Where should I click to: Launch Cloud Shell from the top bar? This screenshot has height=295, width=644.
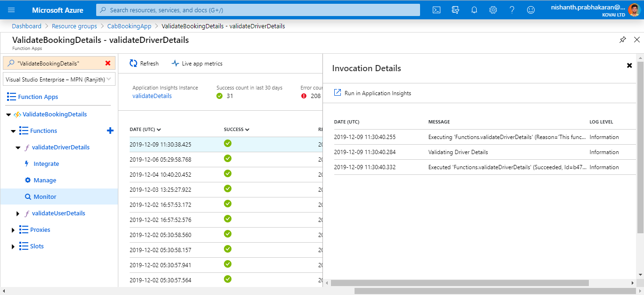tap(437, 10)
